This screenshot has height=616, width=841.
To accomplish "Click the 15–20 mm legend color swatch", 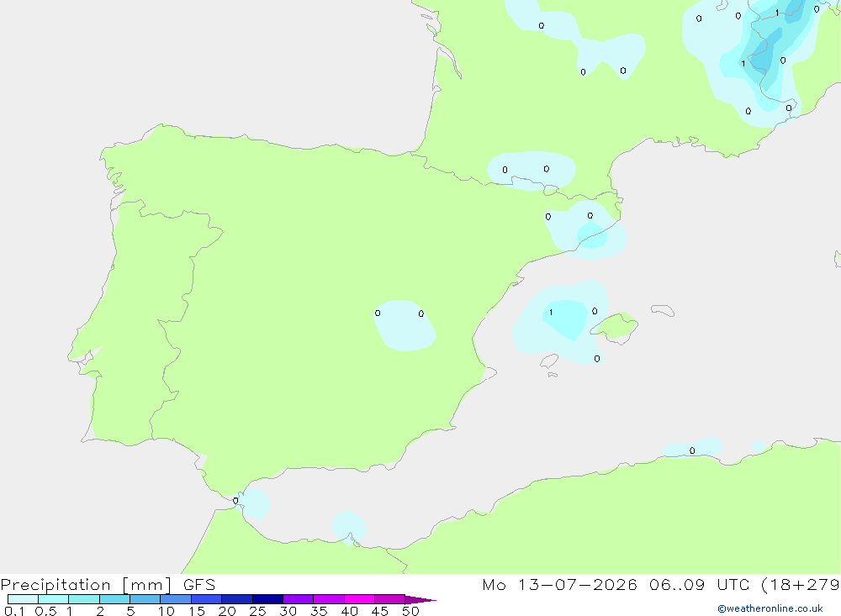I will 207,599.
